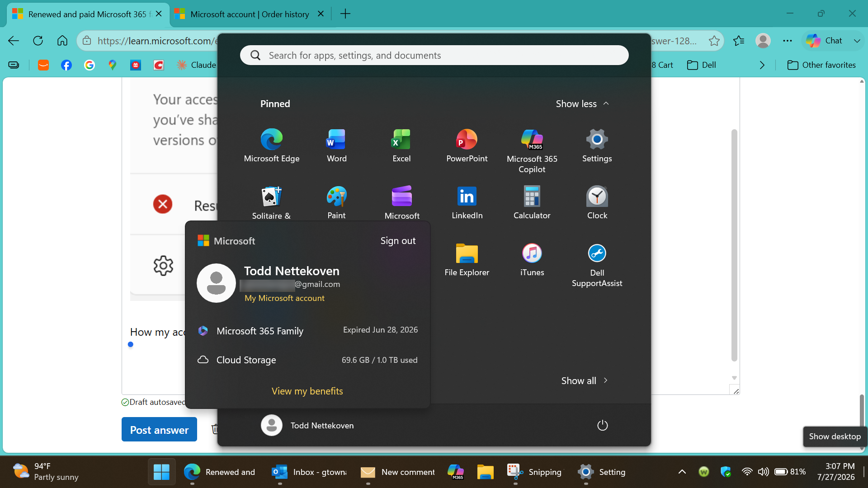Open Microsoft 365 Copilot on the taskbar
868x488 pixels.
coord(456,472)
